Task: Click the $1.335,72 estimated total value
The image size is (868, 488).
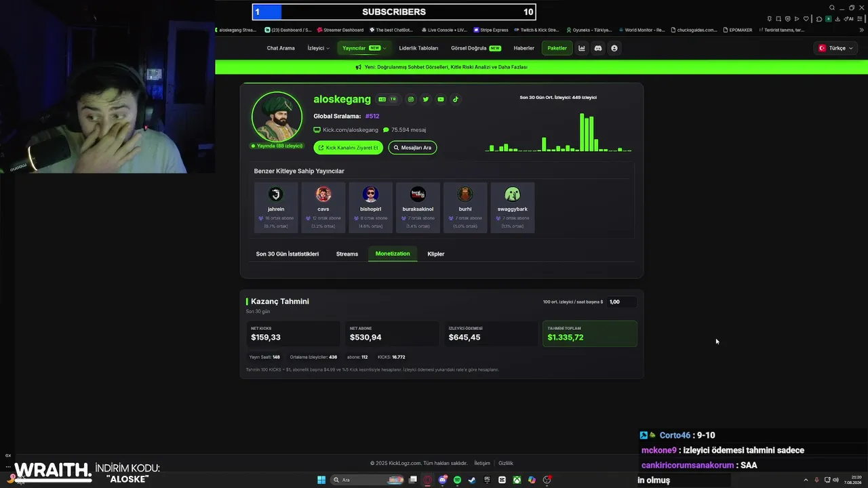Action: click(x=566, y=338)
